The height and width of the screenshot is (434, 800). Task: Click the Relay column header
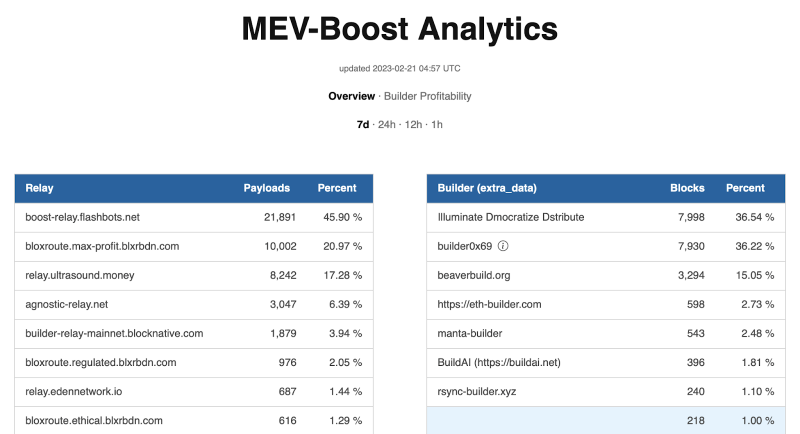coord(40,188)
